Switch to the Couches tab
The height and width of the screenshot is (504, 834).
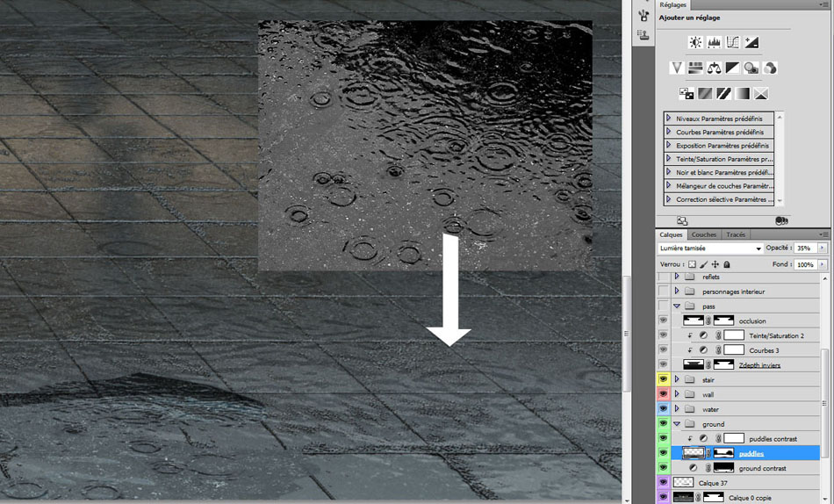click(704, 234)
